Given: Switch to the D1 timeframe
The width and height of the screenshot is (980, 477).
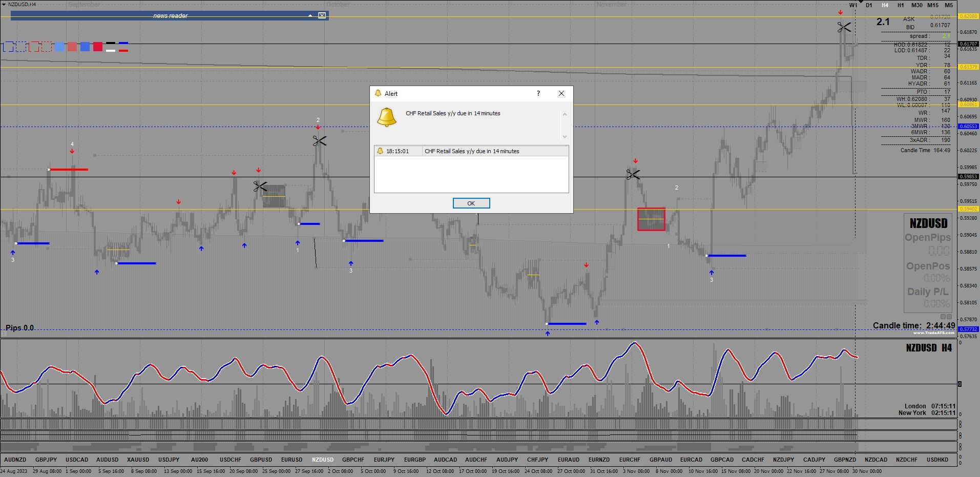Looking at the screenshot, I should point(869,5).
